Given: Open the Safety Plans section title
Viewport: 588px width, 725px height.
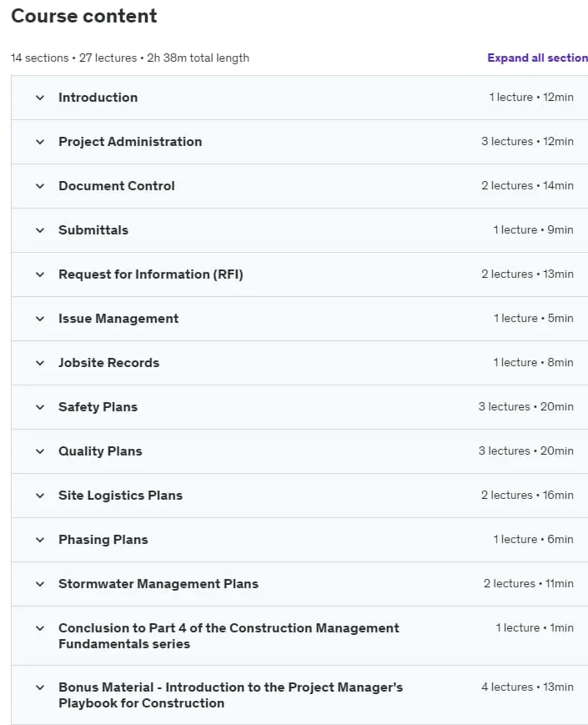Looking at the screenshot, I should tap(98, 407).
